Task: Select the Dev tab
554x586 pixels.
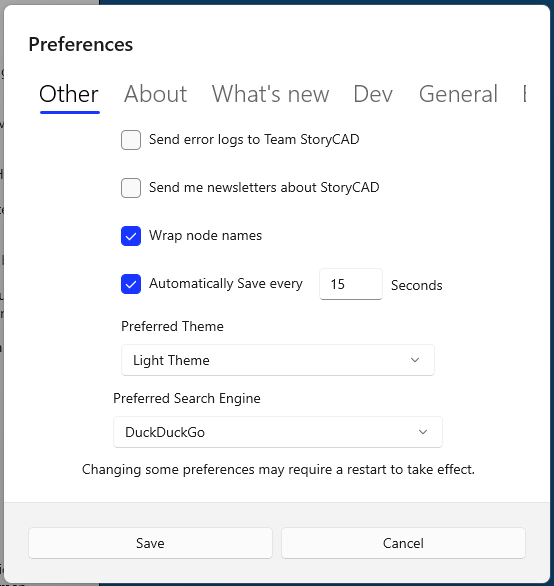Action: tap(373, 94)
